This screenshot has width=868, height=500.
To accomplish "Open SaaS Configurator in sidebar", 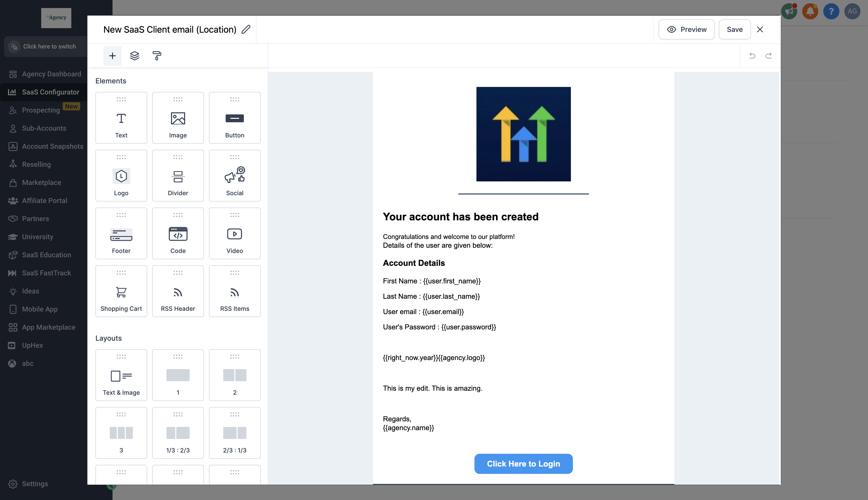I will [x=50, y=92].
